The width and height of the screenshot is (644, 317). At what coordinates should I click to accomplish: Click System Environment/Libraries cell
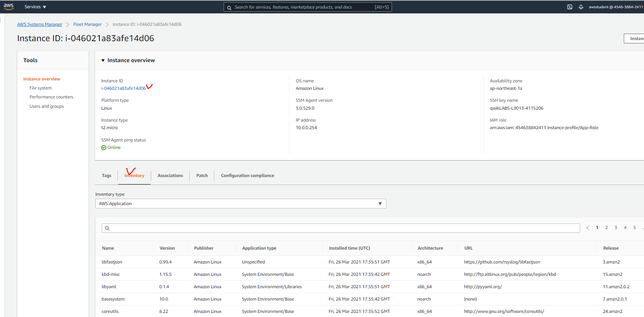tap(272, 287)
